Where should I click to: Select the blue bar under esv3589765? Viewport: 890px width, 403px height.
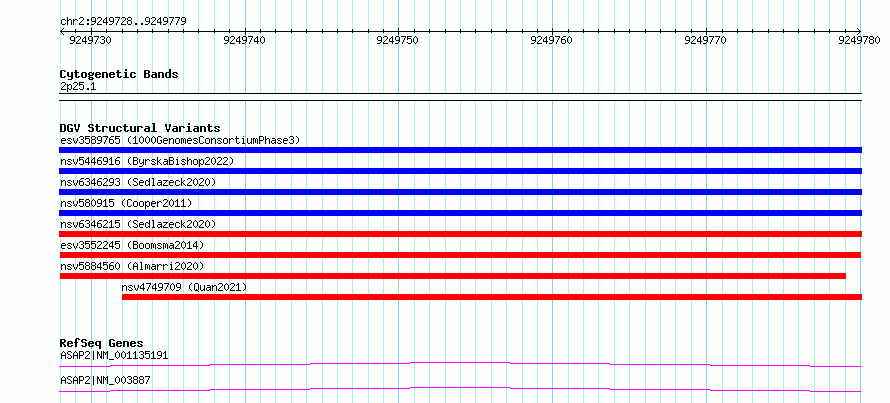[x=460, y=150]
